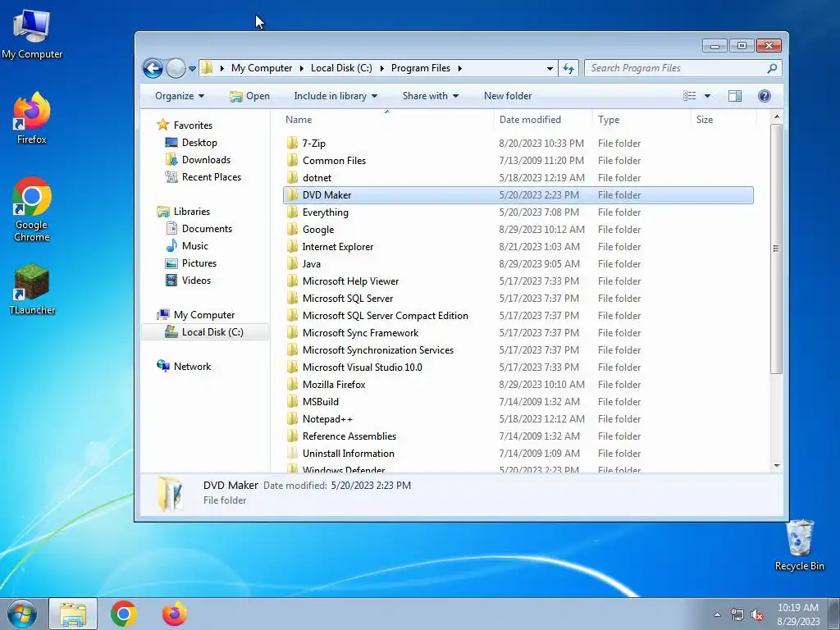Open the Share with menu

point(430,96)
